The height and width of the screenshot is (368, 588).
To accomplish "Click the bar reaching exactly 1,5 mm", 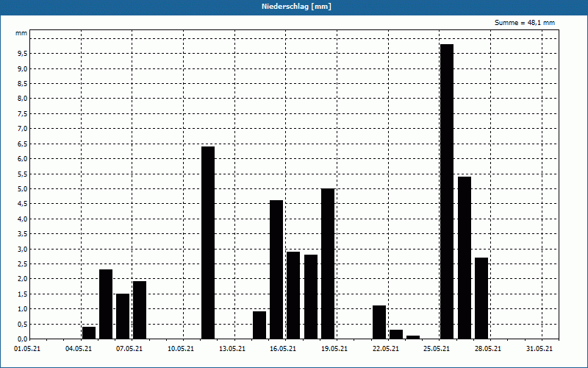I will (123, 316).
